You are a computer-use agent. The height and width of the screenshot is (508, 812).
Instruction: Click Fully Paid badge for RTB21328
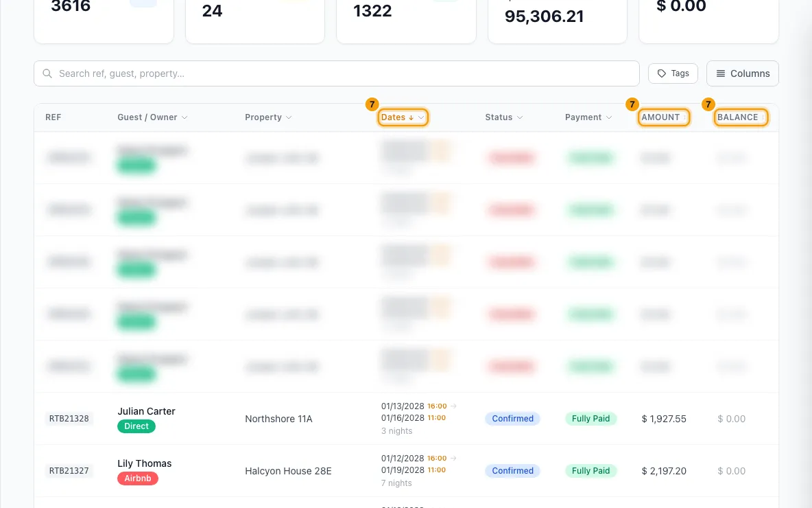click(x=590, y=418)
